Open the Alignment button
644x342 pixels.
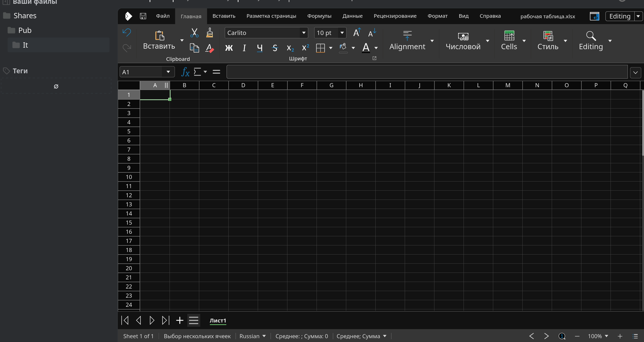(407, 40)
